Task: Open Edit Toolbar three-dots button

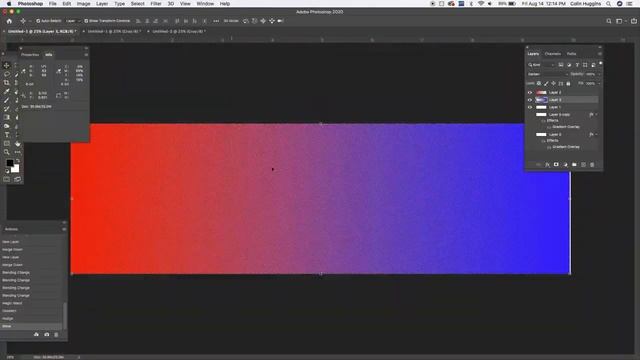Action: (17, 152)
